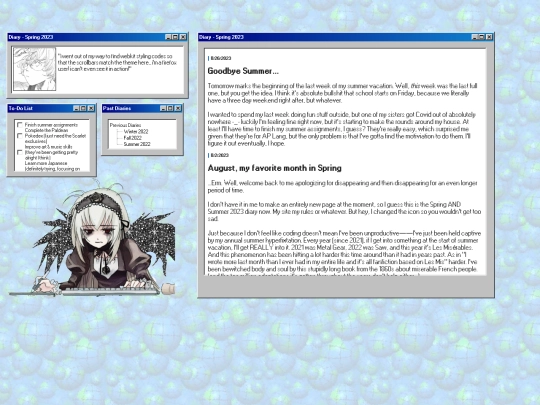Screen dimensions: 540x405
Task: Close the Past Diaries window
Action: [178, 108]
